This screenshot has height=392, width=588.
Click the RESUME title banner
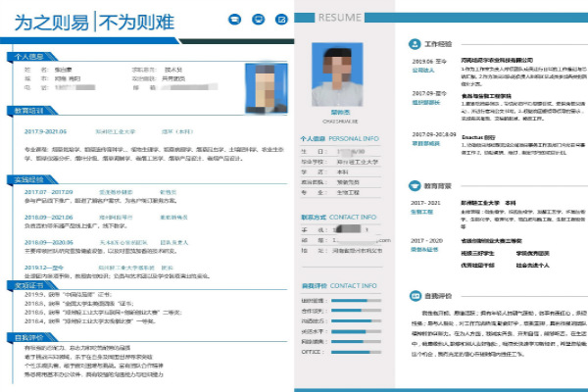[x=341, y=19]
